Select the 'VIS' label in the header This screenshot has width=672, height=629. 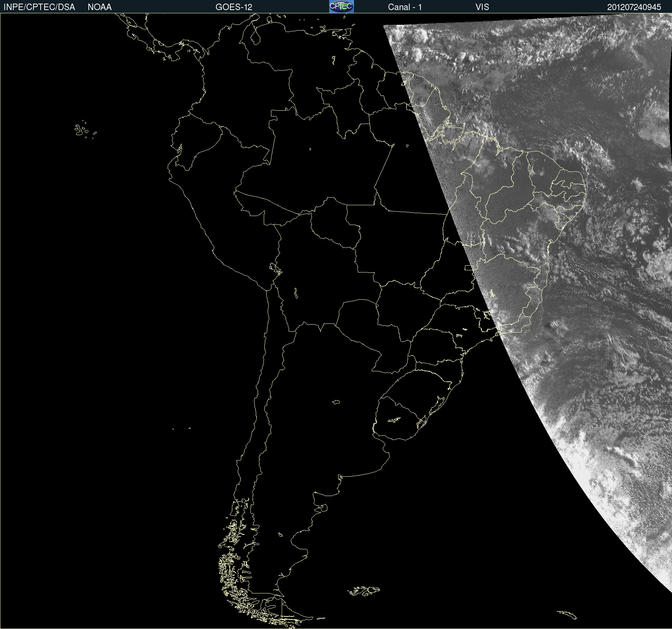click(482, 7)
